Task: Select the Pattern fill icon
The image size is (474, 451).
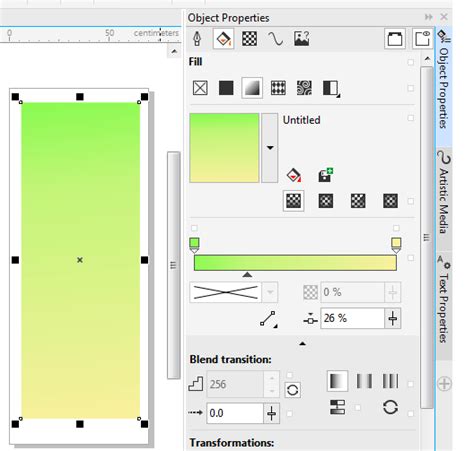Action: [x=278, y=88]
